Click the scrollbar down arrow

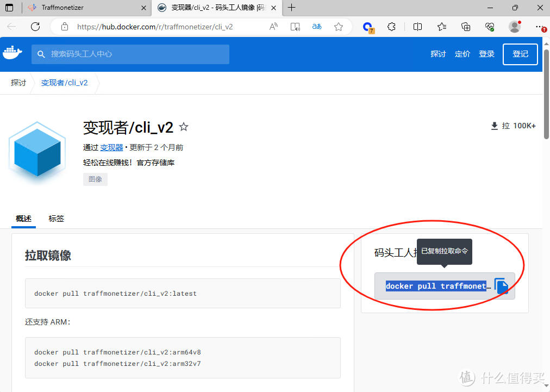(x=546, y=386)
